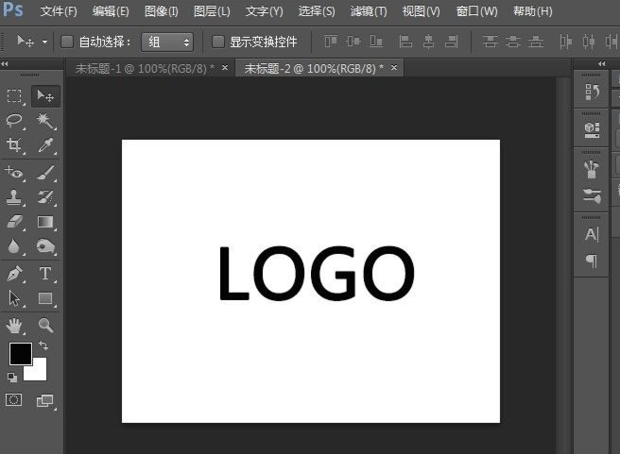This screenshot has width=620, height=454.
Task: Select the Rectangle shape tool
Action: (45, 299)
